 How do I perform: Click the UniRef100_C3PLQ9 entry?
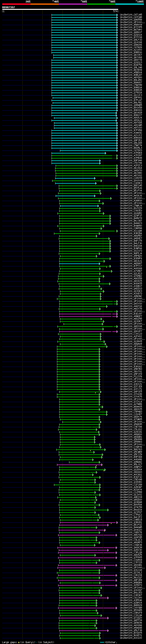131,552
